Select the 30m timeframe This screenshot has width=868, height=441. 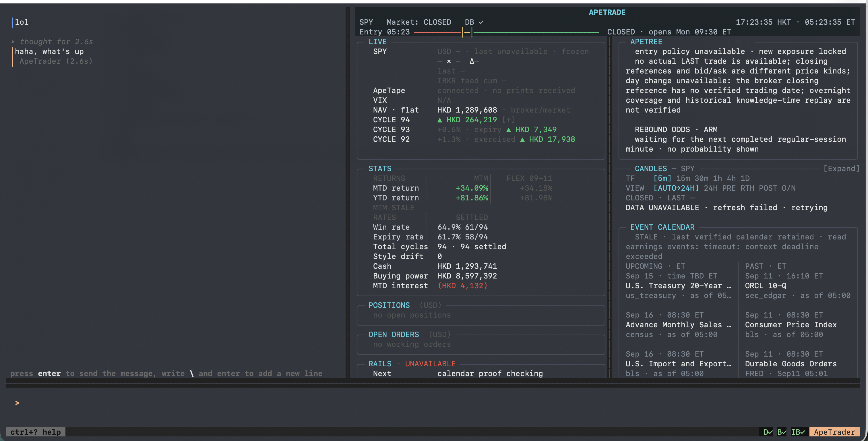(x=701, y=178)
